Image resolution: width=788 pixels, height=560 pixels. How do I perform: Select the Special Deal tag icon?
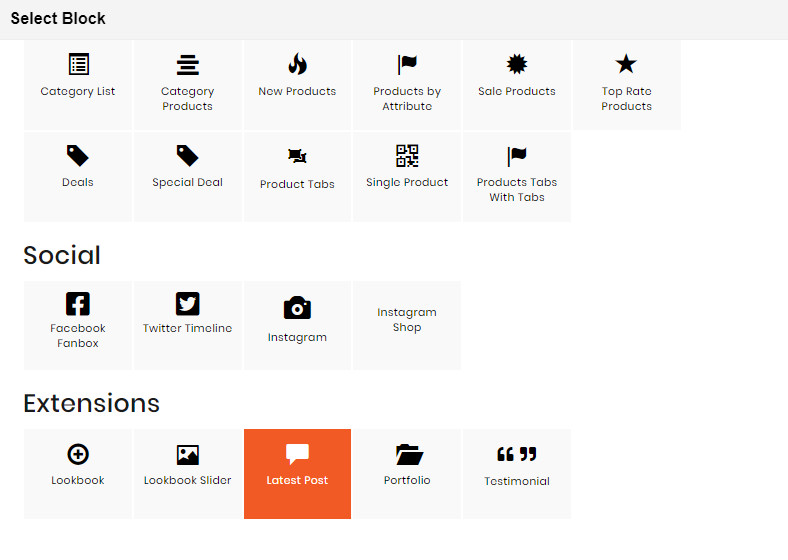point(187,155)
